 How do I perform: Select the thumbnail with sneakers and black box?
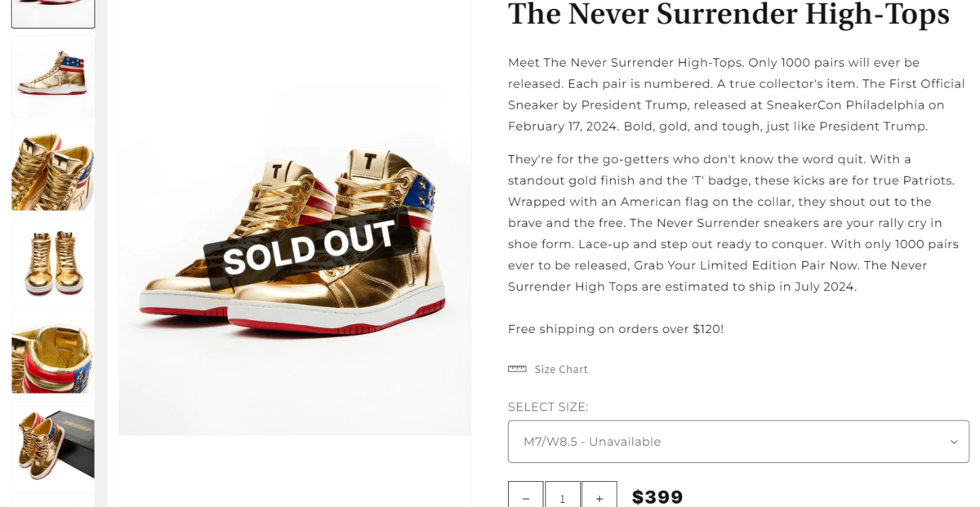pos(53,443)
